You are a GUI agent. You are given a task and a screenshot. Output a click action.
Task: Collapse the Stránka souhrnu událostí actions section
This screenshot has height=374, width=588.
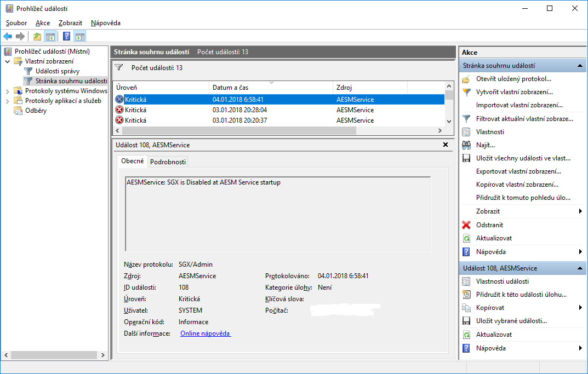point(580,66)
